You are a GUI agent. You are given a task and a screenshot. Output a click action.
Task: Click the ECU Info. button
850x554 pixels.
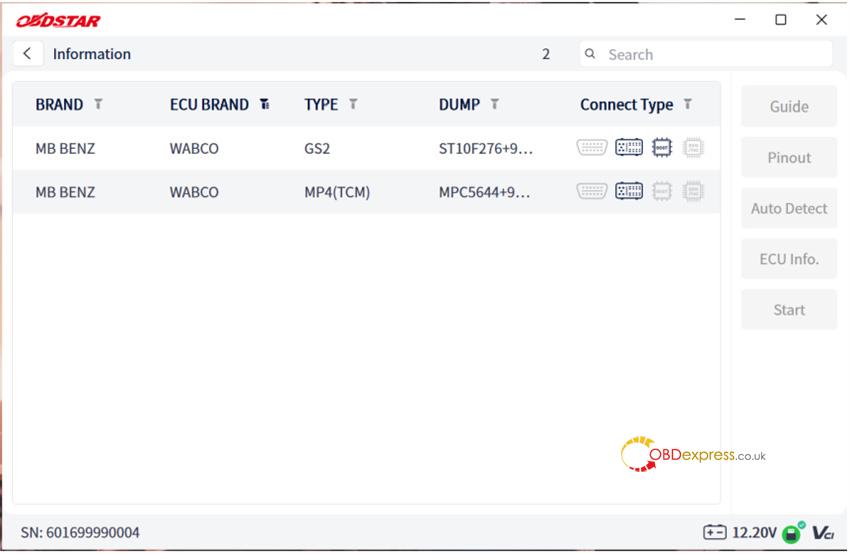click(x=789, y=259)
